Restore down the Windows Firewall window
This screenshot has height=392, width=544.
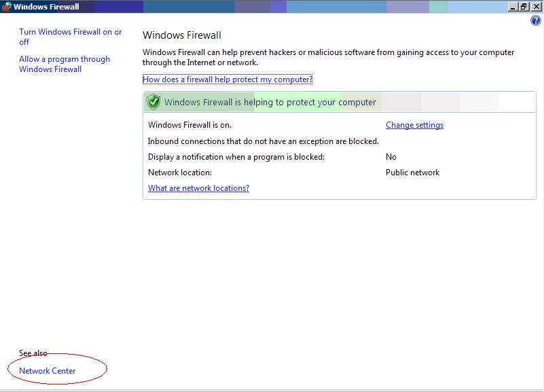pyautogui.click(x=524, y=7)
